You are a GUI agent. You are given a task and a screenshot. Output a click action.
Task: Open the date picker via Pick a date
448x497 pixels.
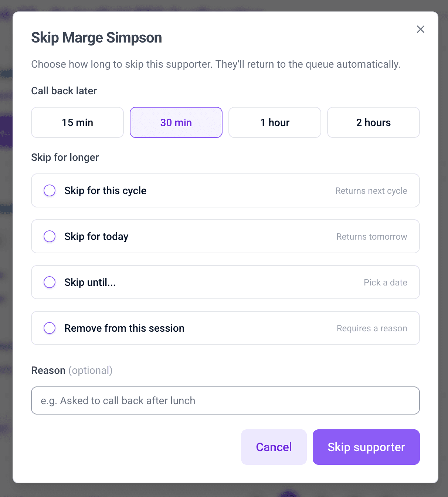click(385, 282)
